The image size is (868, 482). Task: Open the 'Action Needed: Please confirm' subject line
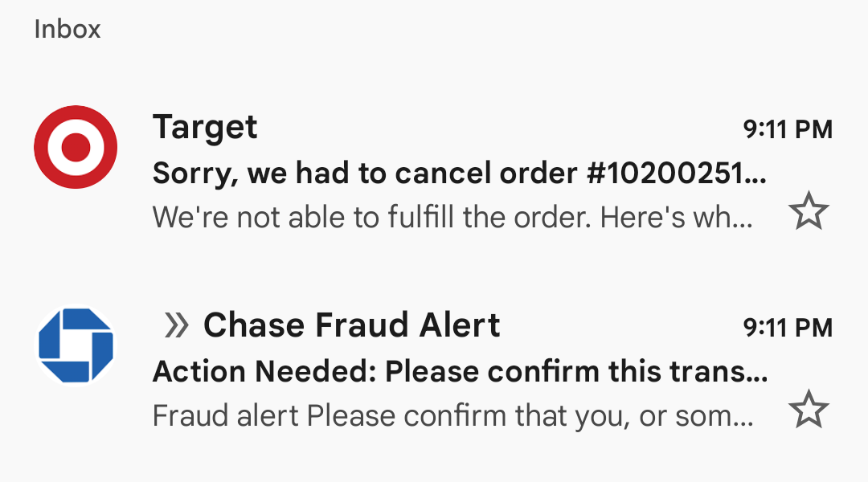point(460,371)
